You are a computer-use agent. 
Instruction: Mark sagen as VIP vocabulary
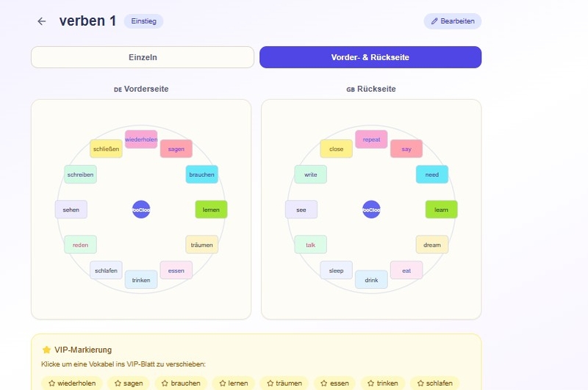129,383
